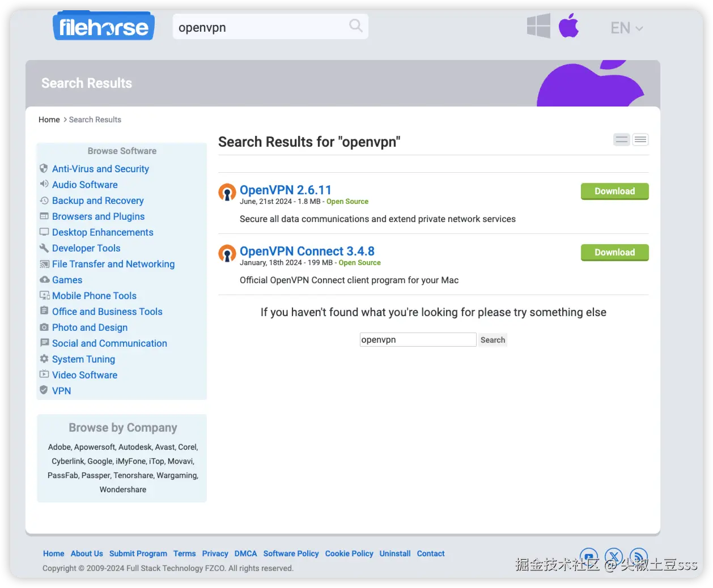
Task: Click the Browsers and Plugins icon
Action: point(44,216)
